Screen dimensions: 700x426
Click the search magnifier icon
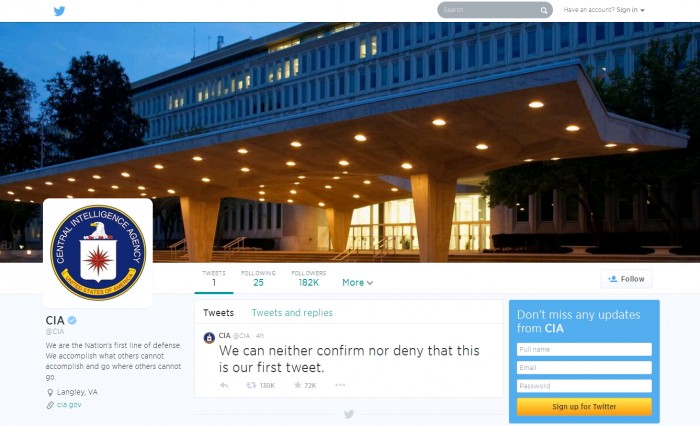click(544, 10)
